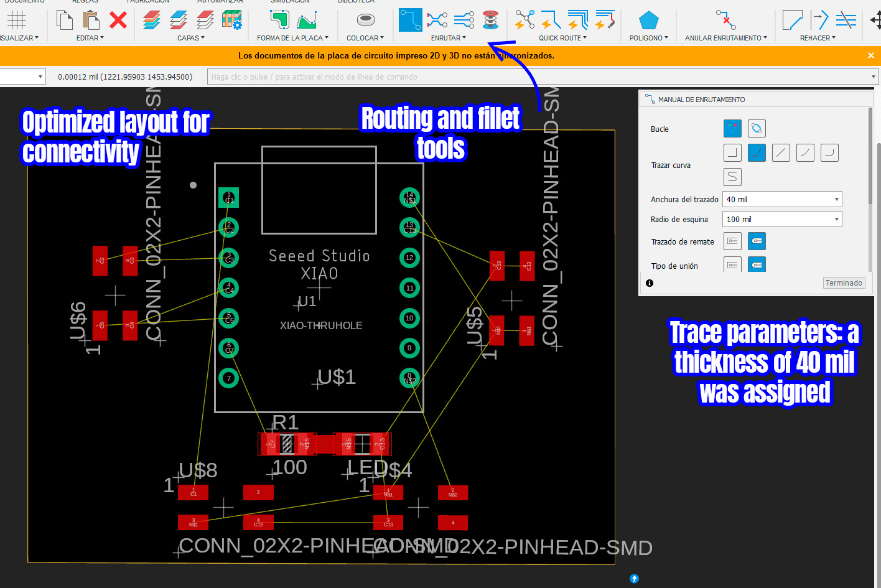The height and width of the screenshot is (588, 881).
Task: Click the arrow split icon in REHACER
Action: (819, 20)
